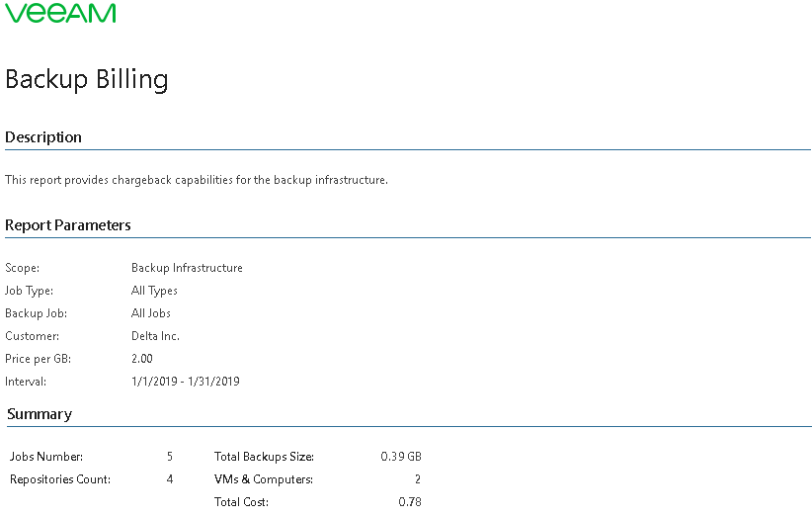Select the Delta Inc. customer value
Screen dimensions: 812x517
click(155, 336)
